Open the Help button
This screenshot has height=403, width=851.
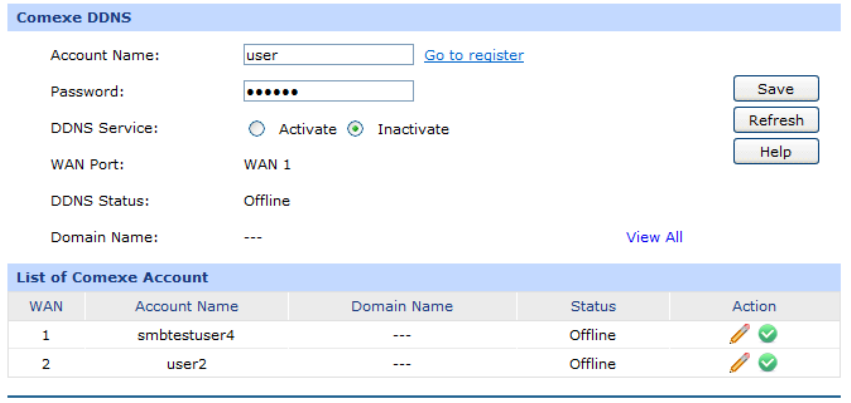coord(775,152)
